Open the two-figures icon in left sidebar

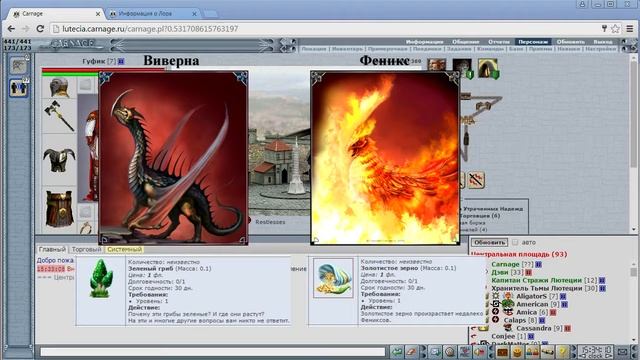18,87
